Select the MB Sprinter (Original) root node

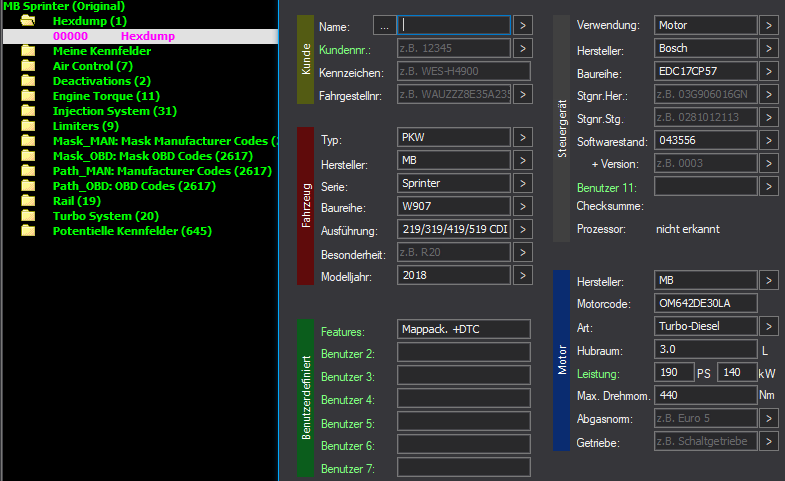[x=64, y=7]
